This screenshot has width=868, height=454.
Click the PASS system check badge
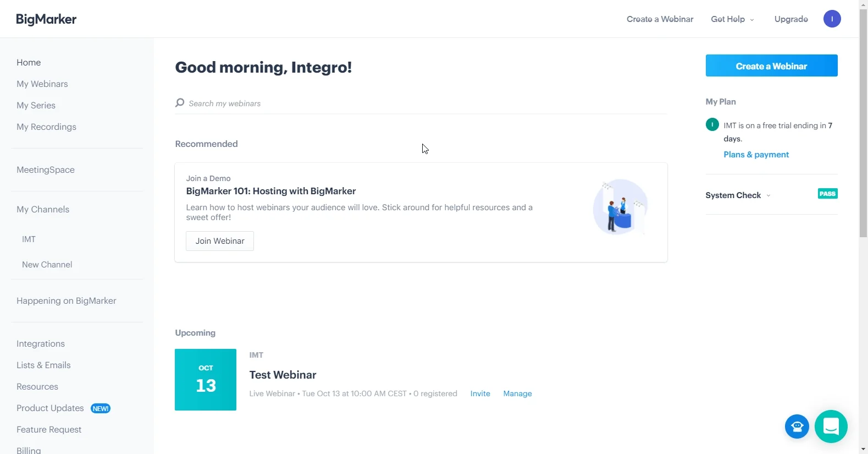point(827,194)
